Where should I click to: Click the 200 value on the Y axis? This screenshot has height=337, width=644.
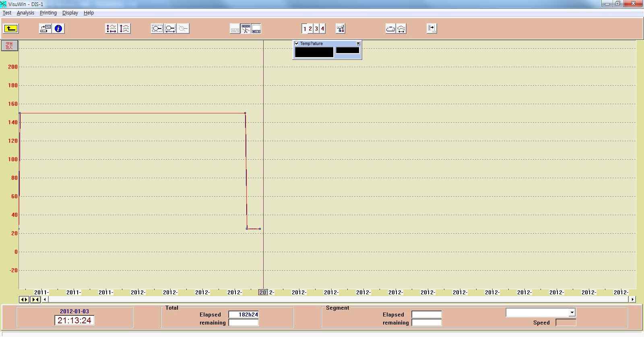(x=13, y=67)
